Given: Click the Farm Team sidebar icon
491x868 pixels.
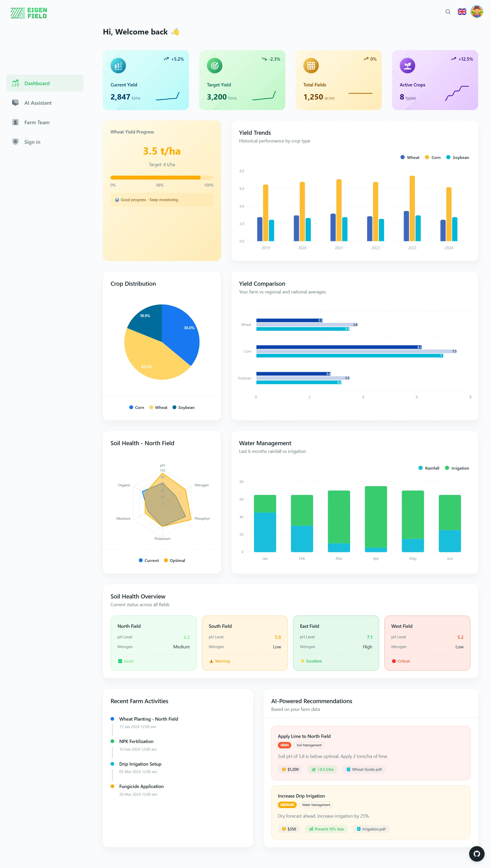Looking at the screenshot, I should (15, 122).
